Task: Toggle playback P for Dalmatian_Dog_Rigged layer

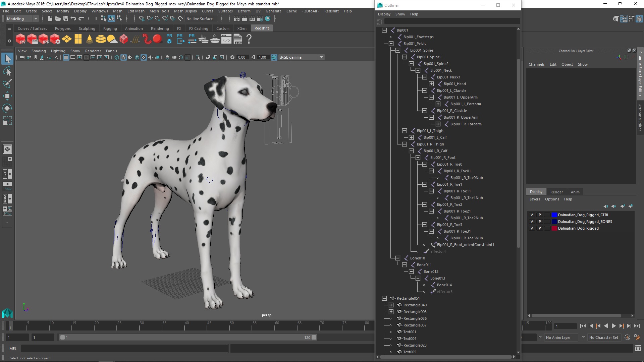Action: pos(540,228)
